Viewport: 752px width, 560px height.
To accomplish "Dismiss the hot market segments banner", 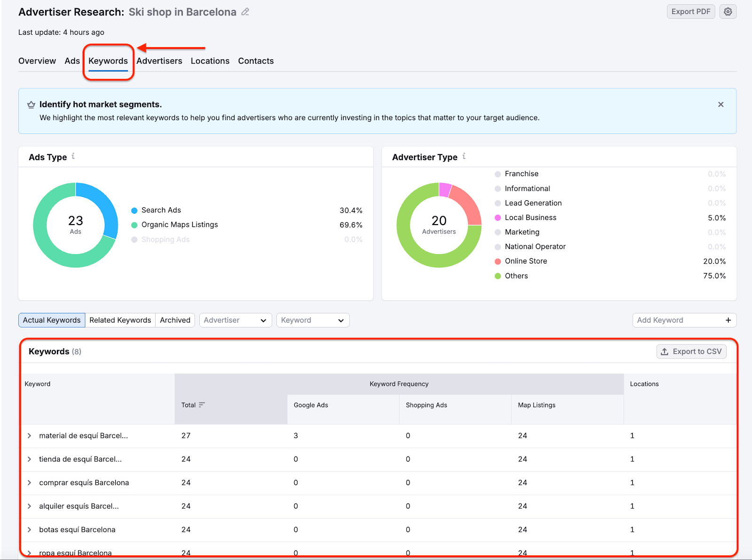I will (721, 104).
